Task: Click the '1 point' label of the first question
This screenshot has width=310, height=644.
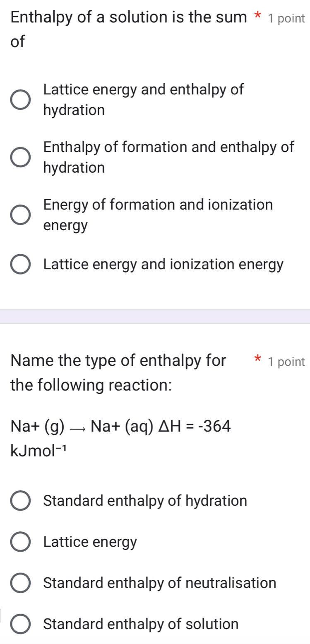Action: tap(286, 19)
